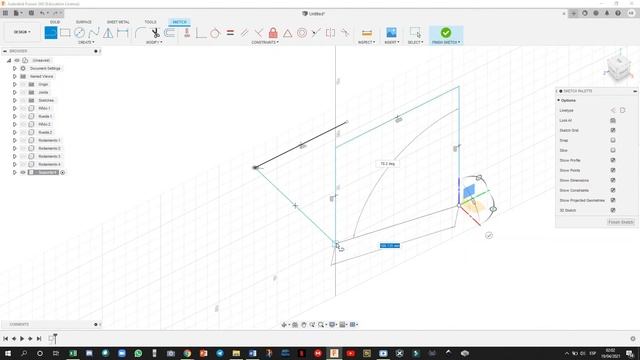Jump to timeline start
This screenshot has height=360, width=640.
(x=5, y=338)
